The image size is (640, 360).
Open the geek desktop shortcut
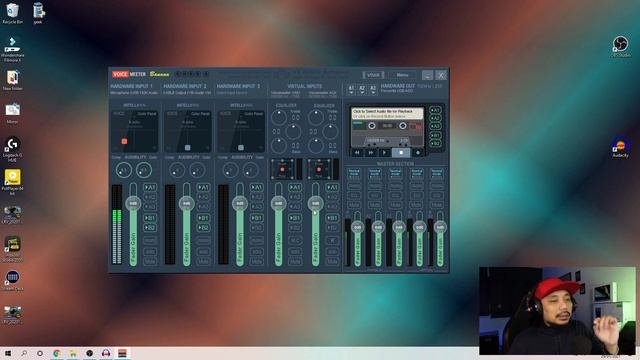(x=38, y=13)
